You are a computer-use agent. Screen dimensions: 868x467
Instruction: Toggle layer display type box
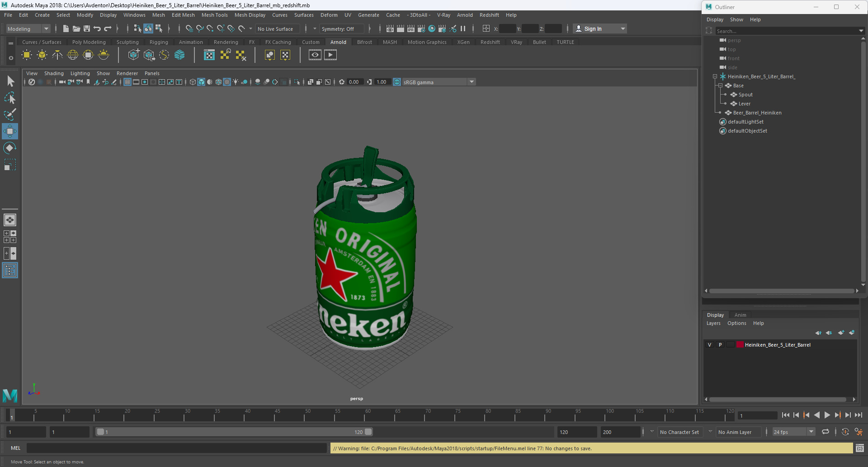pos(731,345)
